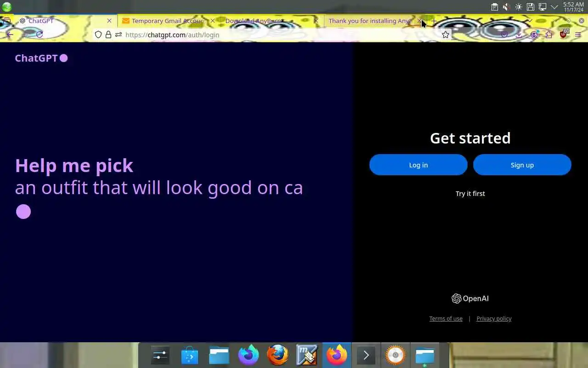Launch classic Firefox globe icon in dock
Image resolution: width=588 pixels, height=368 pixels.
pyautogui.click(x=278, y=355)
